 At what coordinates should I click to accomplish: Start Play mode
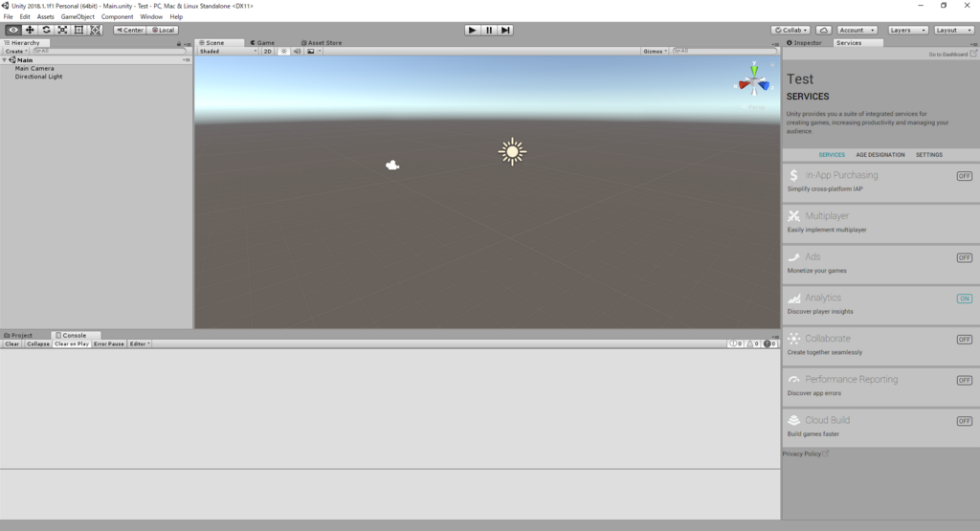(473, 30)
